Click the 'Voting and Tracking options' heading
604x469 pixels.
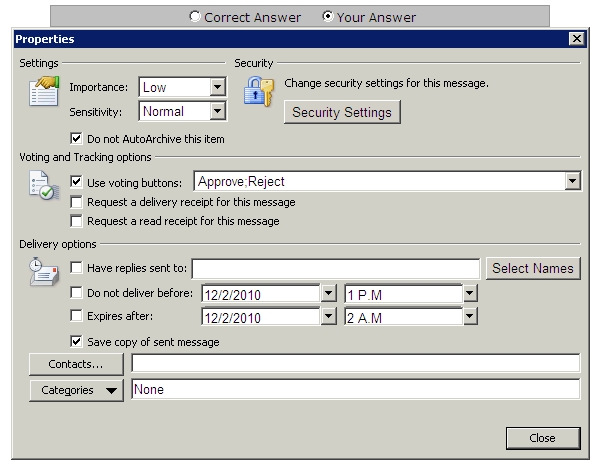pyautogui.click(x=86, y=157)
